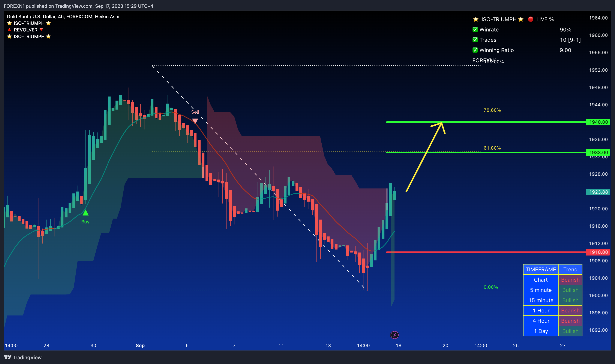615x364 pixels.
Task: Click the Bearish trend cell for 4 Hour
Action: 570,321
